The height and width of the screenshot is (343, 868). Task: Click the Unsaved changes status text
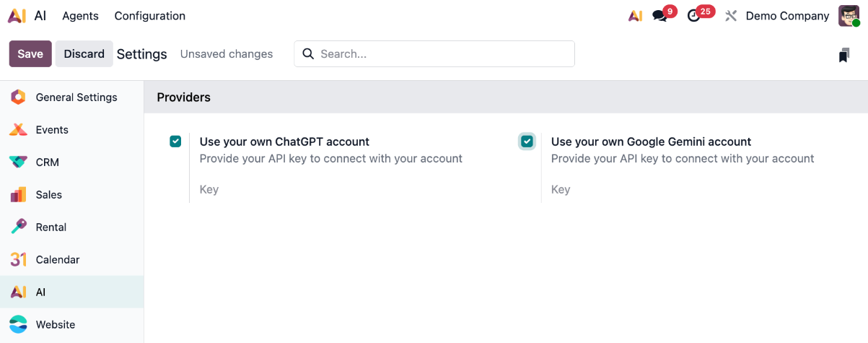coord(227,54)
